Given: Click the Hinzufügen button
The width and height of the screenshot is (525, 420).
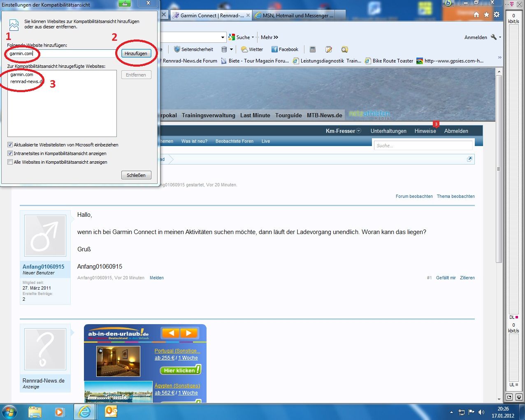Looking at the screenshot, I should pos(136,53).
